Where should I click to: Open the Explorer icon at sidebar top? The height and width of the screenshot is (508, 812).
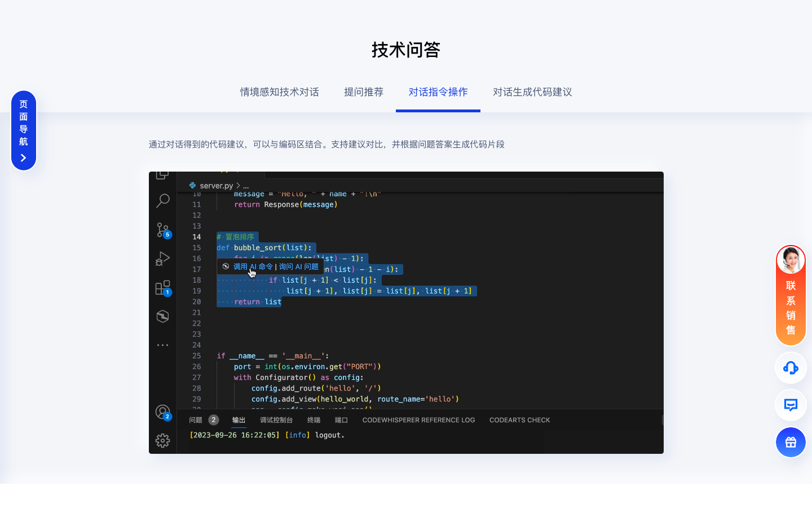pyautogui.click(x=163, y=174)
